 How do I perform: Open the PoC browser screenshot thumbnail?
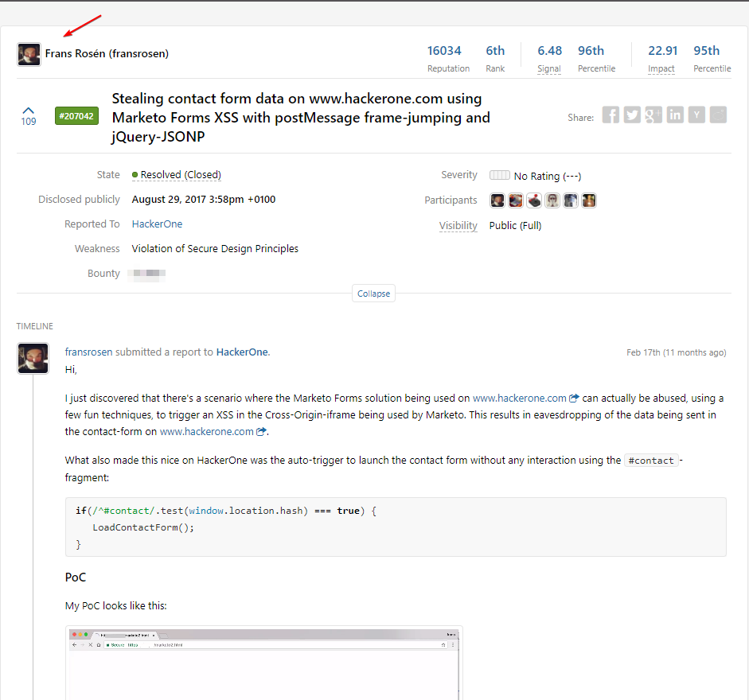(263, 663)
